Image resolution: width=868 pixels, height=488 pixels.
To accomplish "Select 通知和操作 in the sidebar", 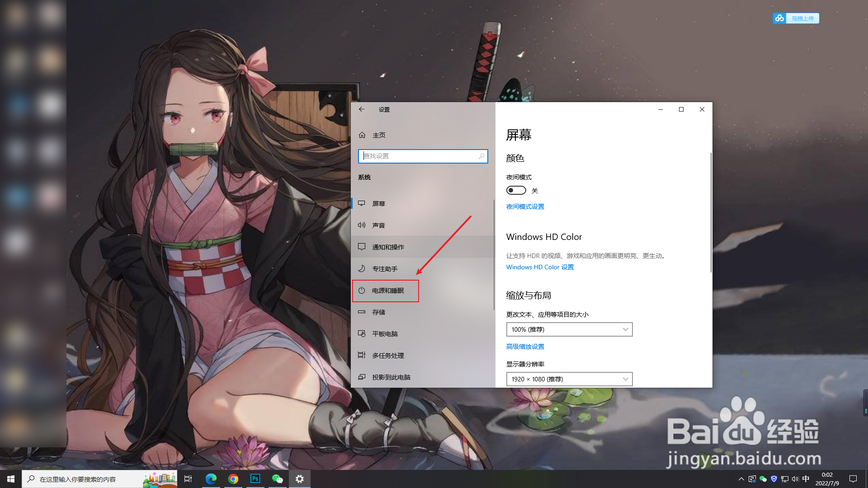I will click(388, 247).
